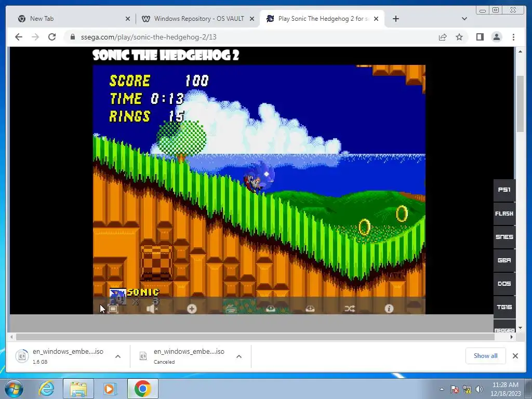
Task: Show all downloads
Action: (486, 356)
